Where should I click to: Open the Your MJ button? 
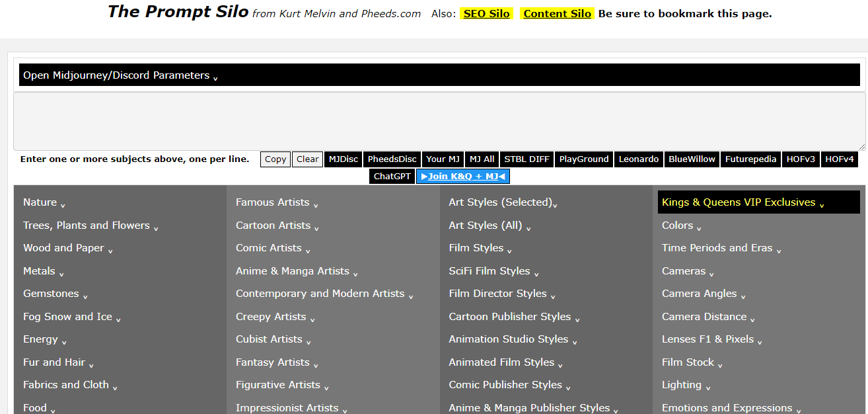443,159
